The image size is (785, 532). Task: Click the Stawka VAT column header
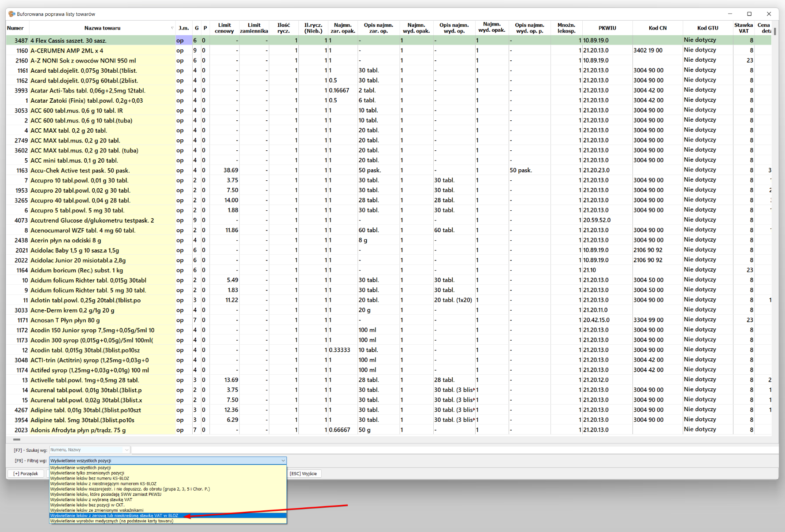click(x=744, y=28)
